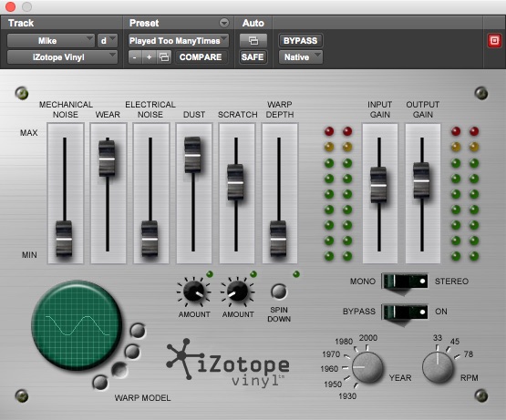Viewport: 506px width, 420px height.
Task: Select the second warp model button
Action: click(x=132, y=351)
